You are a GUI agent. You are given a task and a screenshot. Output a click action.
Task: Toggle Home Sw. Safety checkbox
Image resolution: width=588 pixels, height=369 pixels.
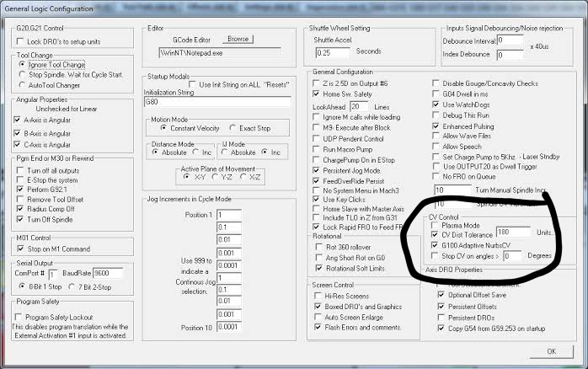[316, 94]
